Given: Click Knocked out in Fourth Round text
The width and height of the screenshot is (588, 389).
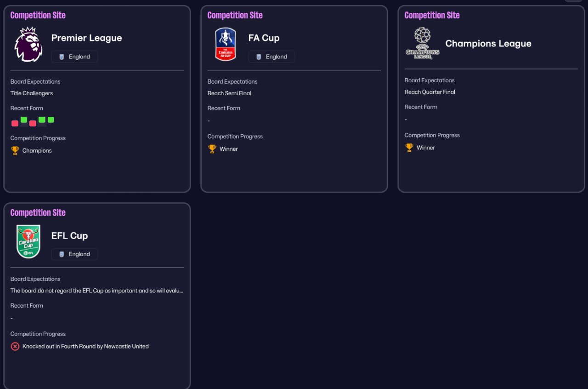Looking at the screenshot, I should click(x=85, y=346).
